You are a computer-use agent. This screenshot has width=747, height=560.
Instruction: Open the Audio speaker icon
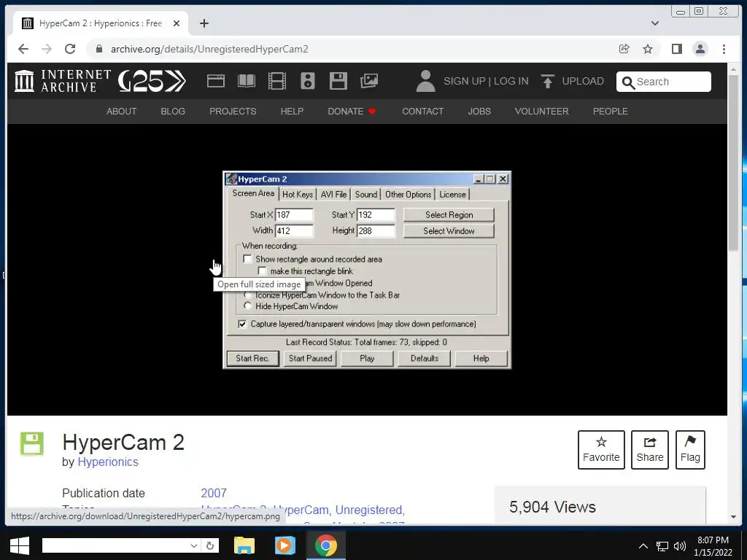[308, 81]
